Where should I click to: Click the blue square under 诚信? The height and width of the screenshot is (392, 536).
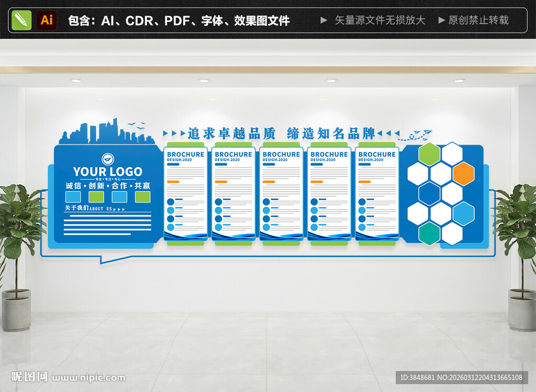point(73,197)
